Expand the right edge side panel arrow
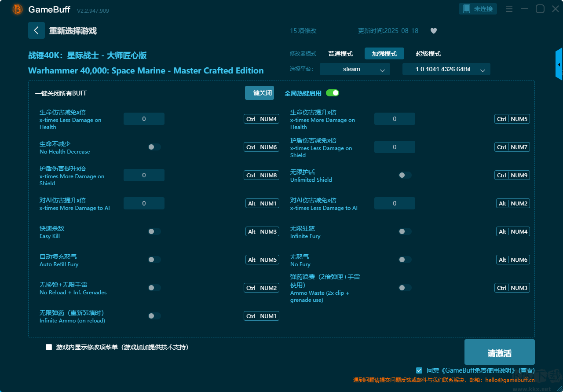 pyautogui.click(x=559, y=64)
